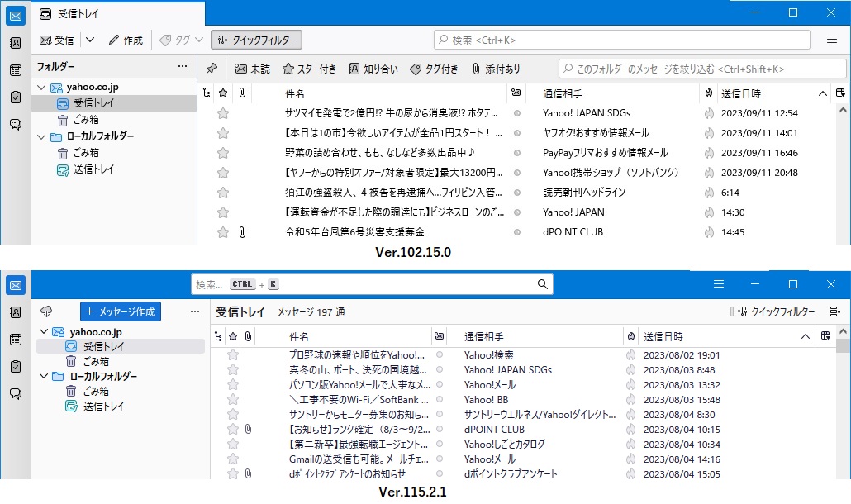Toggle the スター付き starred filter
This screenshot has height=504, width=851.
pos(309,69)
